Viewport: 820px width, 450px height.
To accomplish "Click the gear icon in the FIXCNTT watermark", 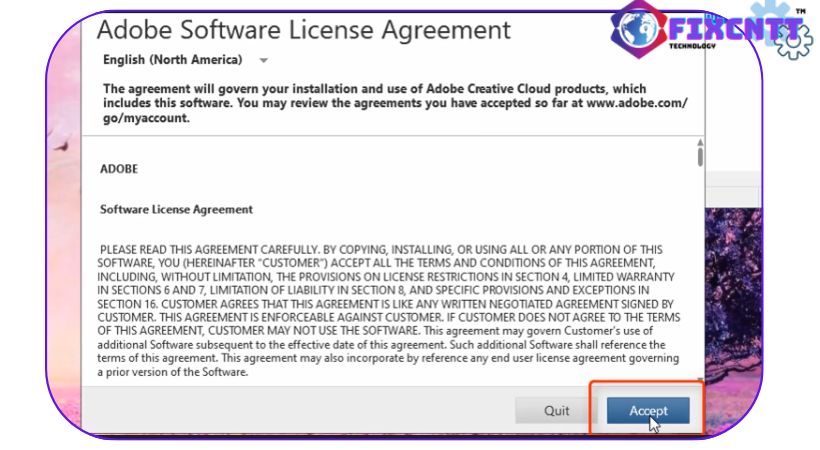I will coord(792,40).
